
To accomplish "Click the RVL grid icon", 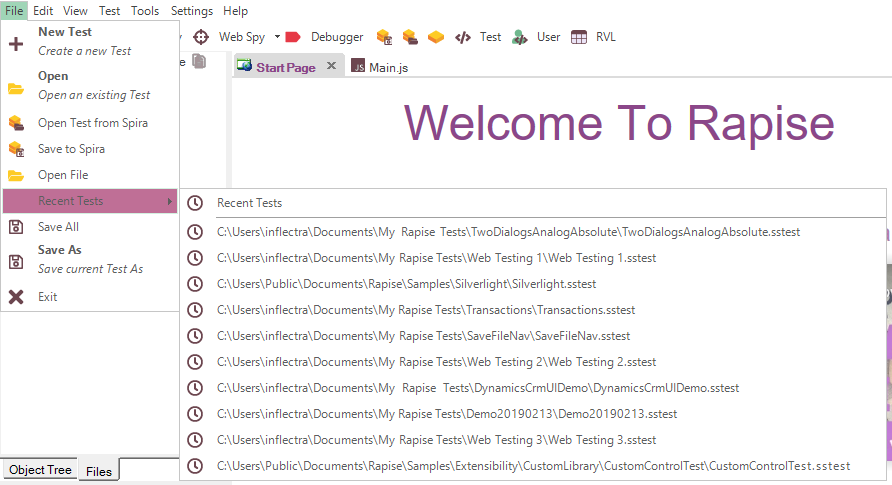I will (x=579, y=37).
